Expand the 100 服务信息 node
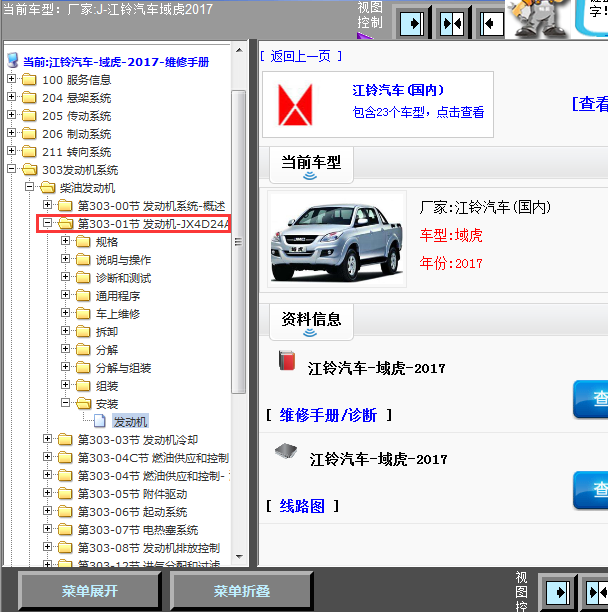 [x=11, y=78]
